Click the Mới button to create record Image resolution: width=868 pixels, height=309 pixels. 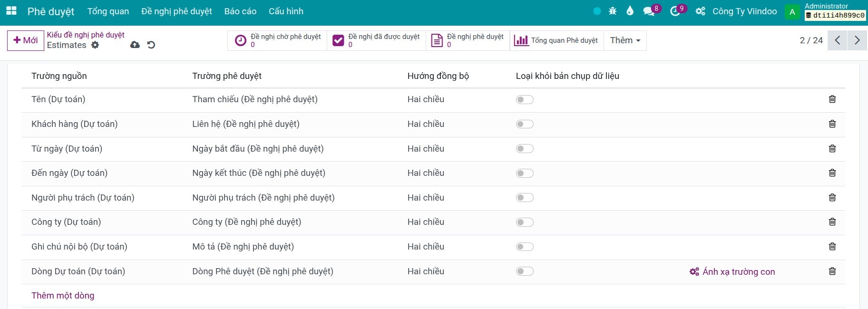(26, 40)
